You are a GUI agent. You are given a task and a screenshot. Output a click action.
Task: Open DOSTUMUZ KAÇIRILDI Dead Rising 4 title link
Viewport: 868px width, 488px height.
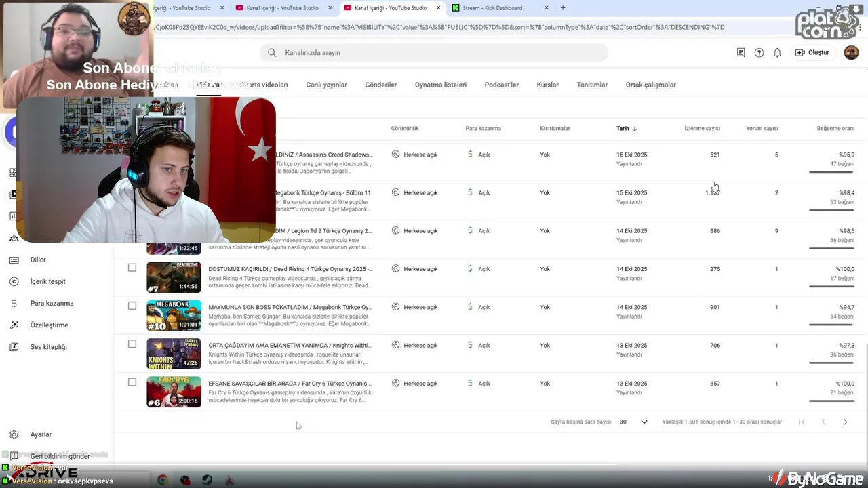tap(290, 269)
